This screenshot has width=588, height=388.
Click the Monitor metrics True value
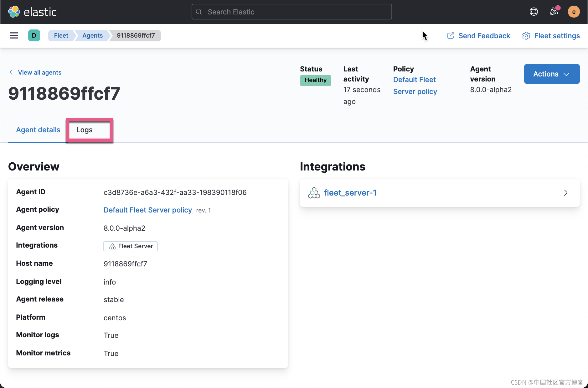pyautogui.click(x=111, y=354)
